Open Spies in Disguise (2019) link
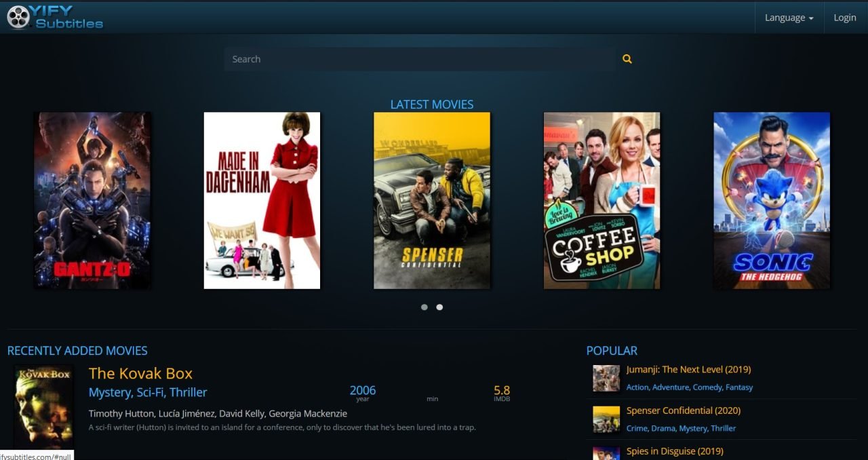 tap(675, 451)
